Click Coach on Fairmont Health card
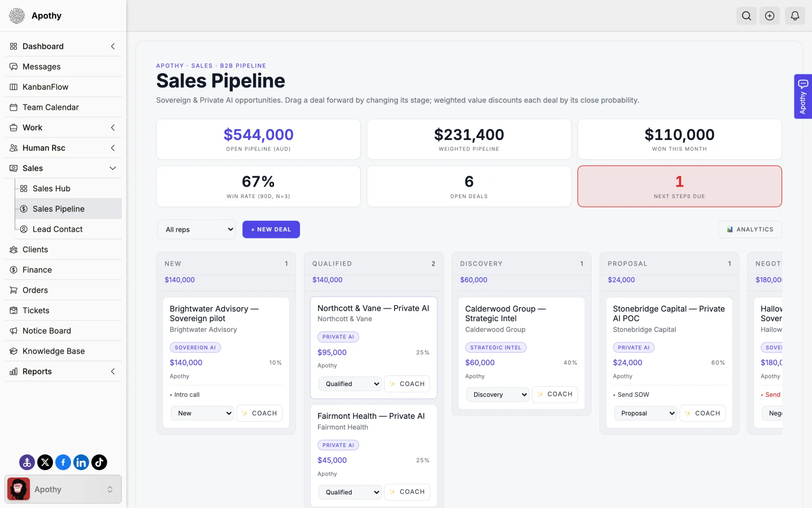This screenshot has height=508, width=812. (x=407, y=492)
